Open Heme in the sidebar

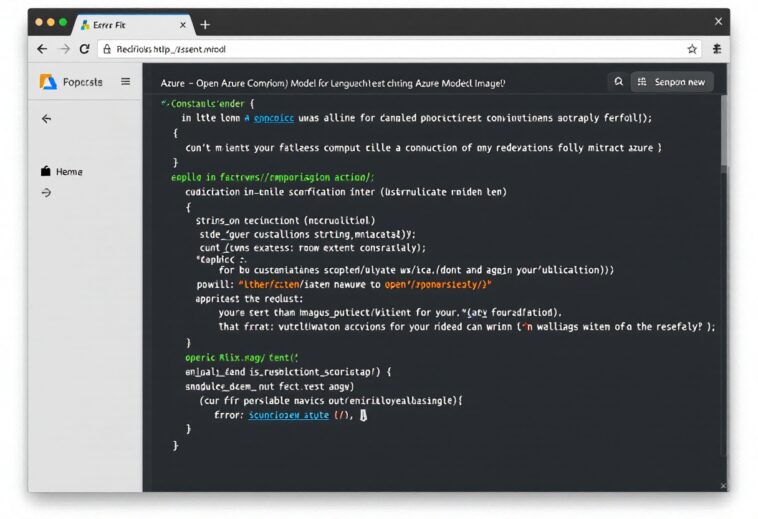(62, 172)
